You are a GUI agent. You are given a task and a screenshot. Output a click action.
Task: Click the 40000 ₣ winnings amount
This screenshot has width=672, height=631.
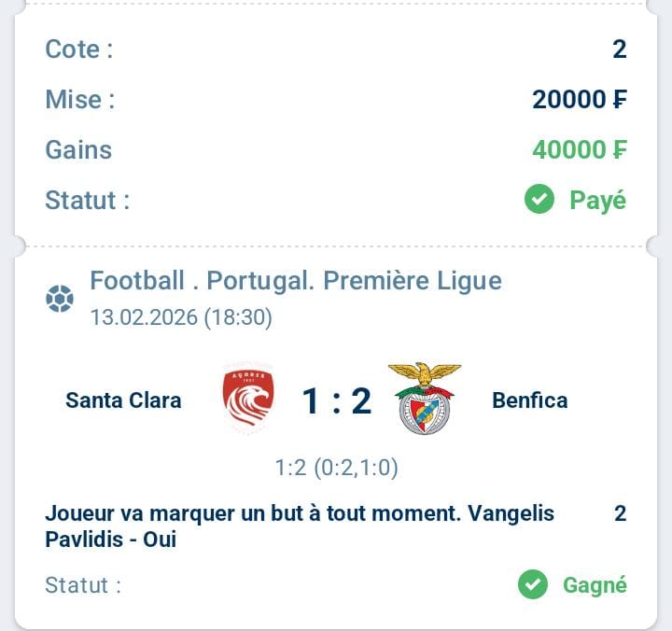pos(579,149)
